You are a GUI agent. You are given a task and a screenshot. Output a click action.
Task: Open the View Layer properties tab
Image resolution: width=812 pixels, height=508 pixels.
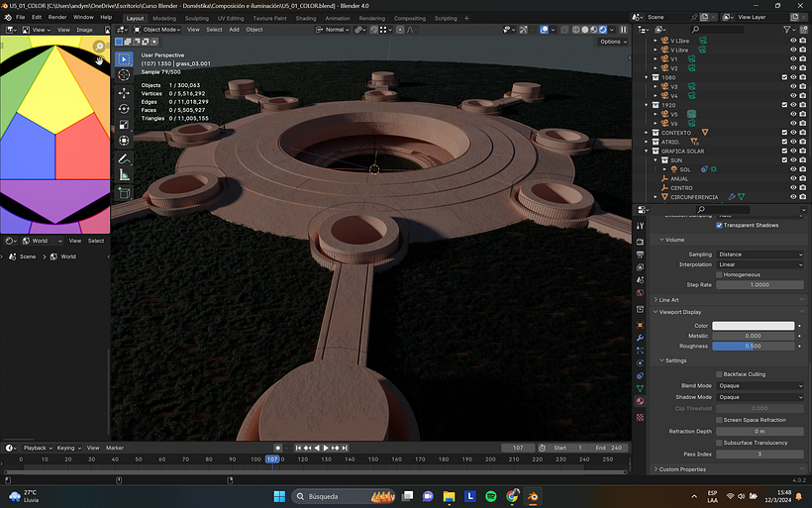point(640,267)
